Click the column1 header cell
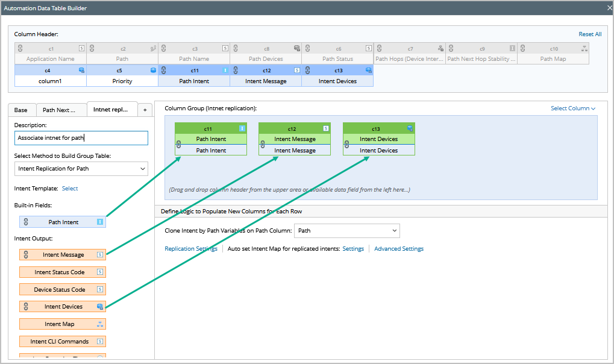614x364 pixels. pos(51,81)
